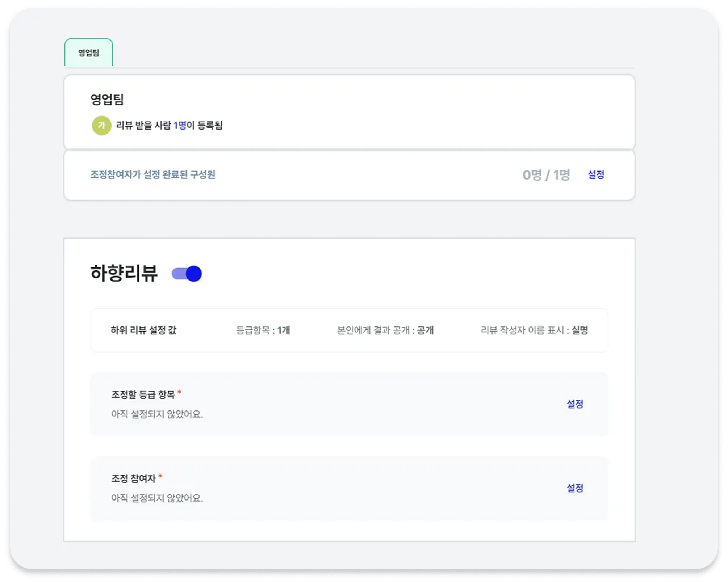The width and height of the screenshot is (728, 582).
Task: Click the 하위 리뷰 설정 값 label
Action: tap(143, 330)
